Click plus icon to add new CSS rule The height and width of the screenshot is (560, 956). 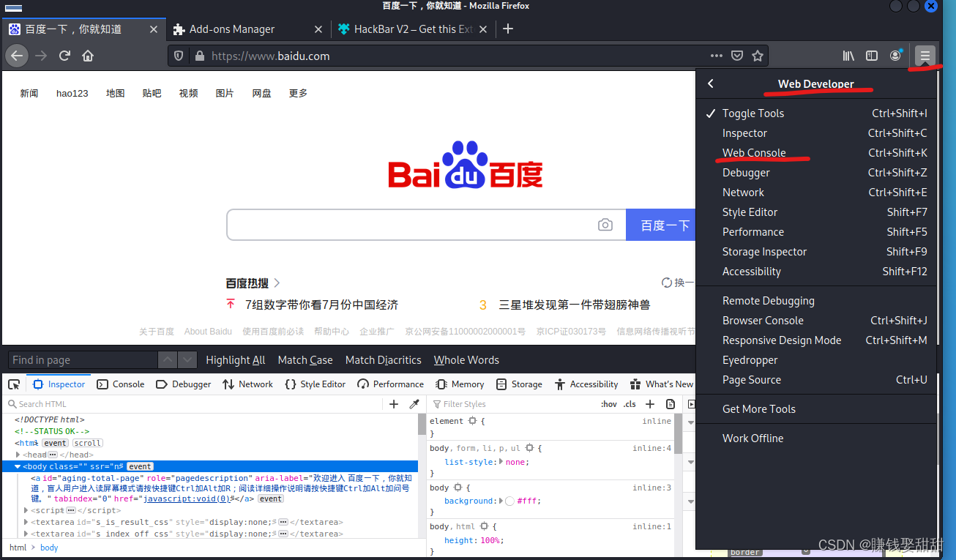650,404
